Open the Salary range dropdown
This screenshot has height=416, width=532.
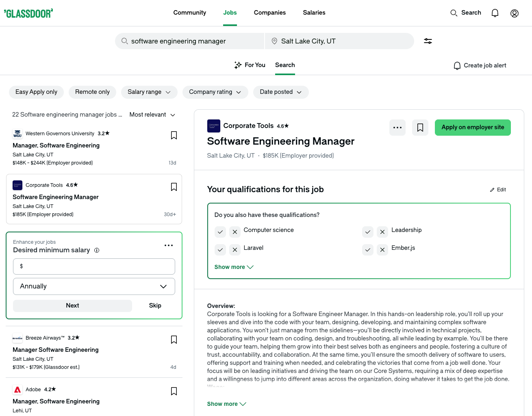[149, 92]
